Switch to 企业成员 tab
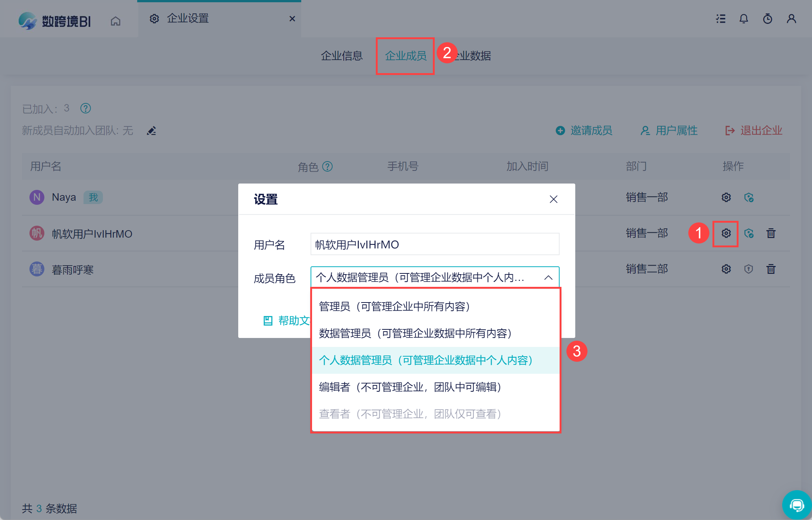Image resolution: width=812 pixels, height=520 pixels. coord(406,56)
